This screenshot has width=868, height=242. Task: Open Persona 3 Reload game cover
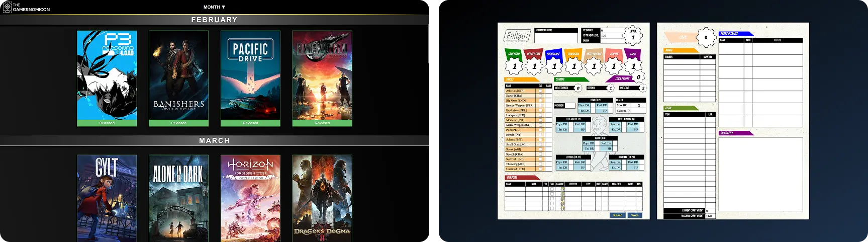coord(107,75)
